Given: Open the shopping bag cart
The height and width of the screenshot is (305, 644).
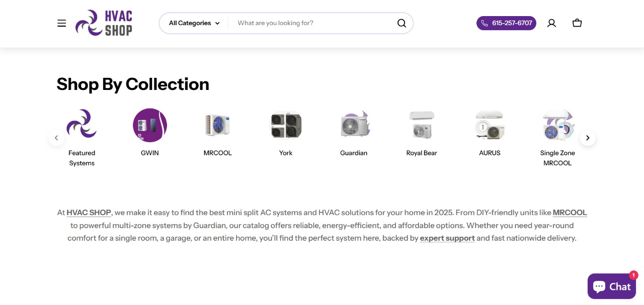Looking at the screenshot, I should [577, 23].
